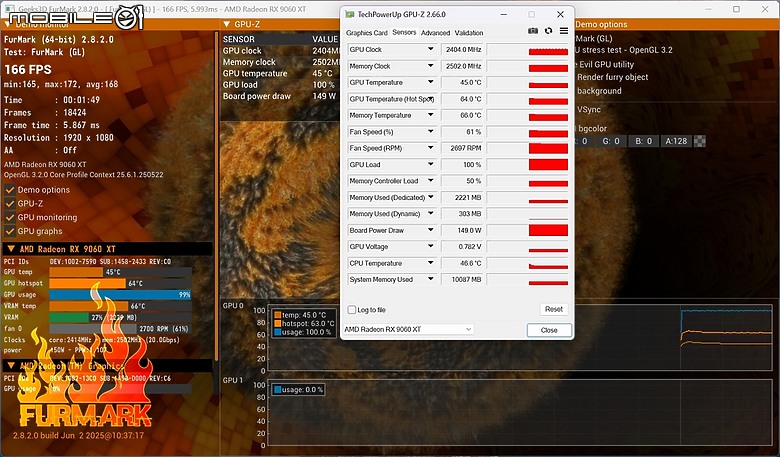Click the Render furry object label
Image resolution: width=780 pixels, height=457 pixels.
(613, 77)
